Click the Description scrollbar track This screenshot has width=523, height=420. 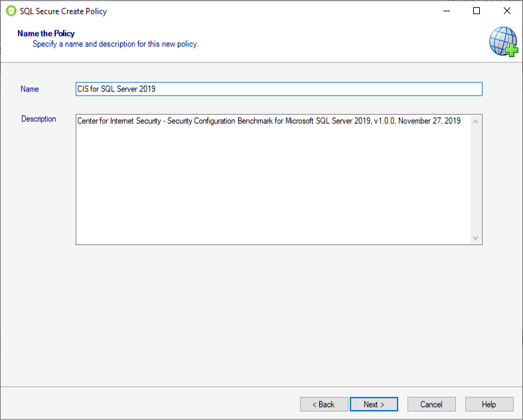click(x=475, y=179)
